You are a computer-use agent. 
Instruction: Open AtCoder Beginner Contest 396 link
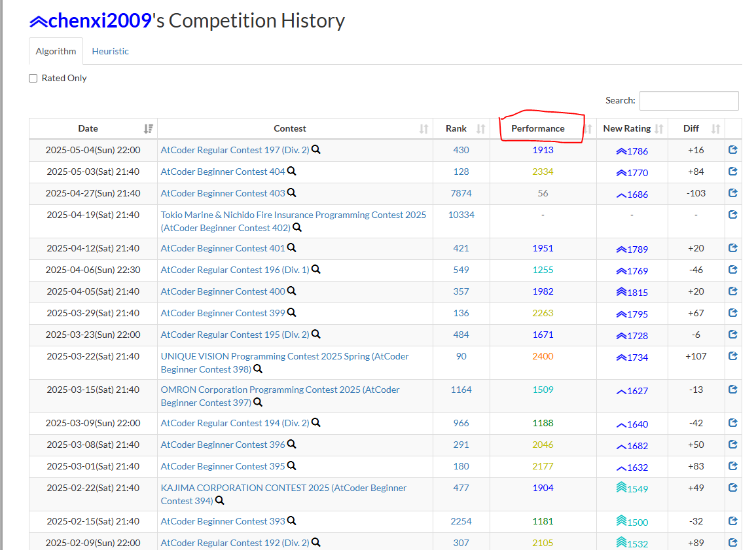click(223, 445)
